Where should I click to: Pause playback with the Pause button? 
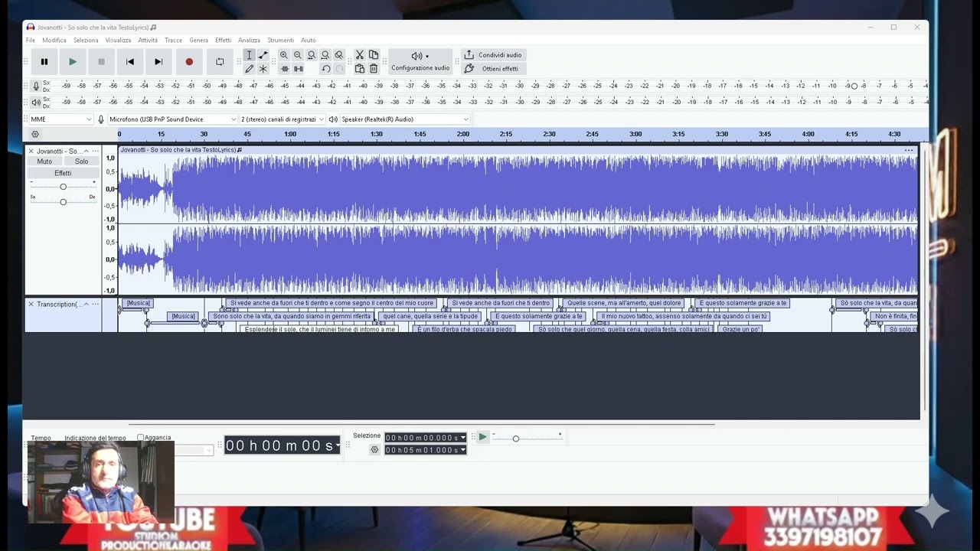point(44,62)
